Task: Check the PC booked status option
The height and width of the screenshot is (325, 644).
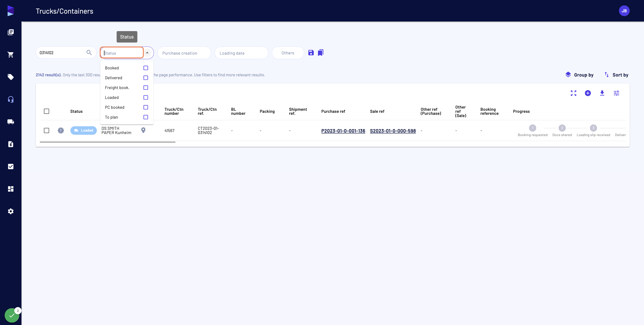Action: pos(146,107)
